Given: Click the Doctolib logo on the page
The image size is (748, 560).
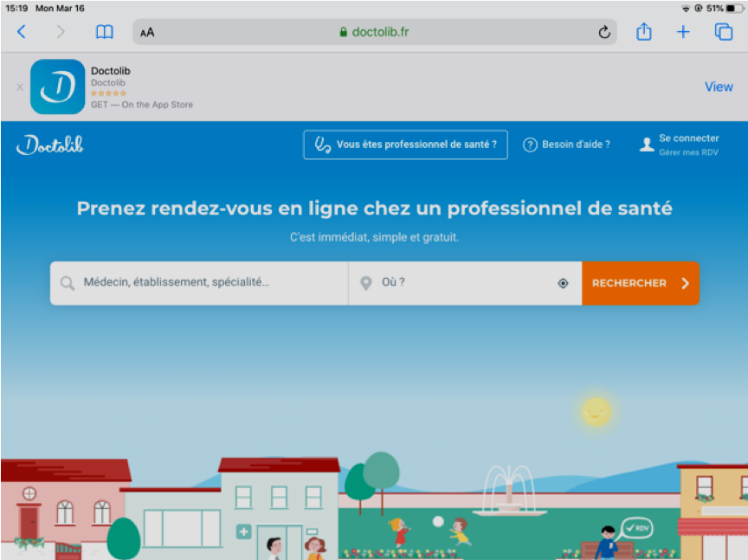Looking at the screenshot, I should pyautogui.click(x=50, y=145).
